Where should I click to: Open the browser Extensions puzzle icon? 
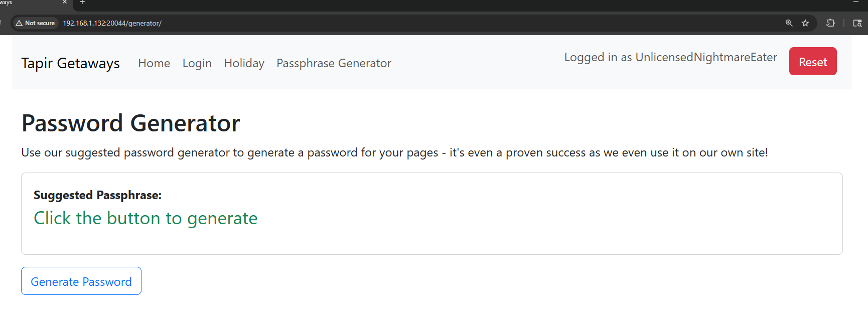click(830, 23)
